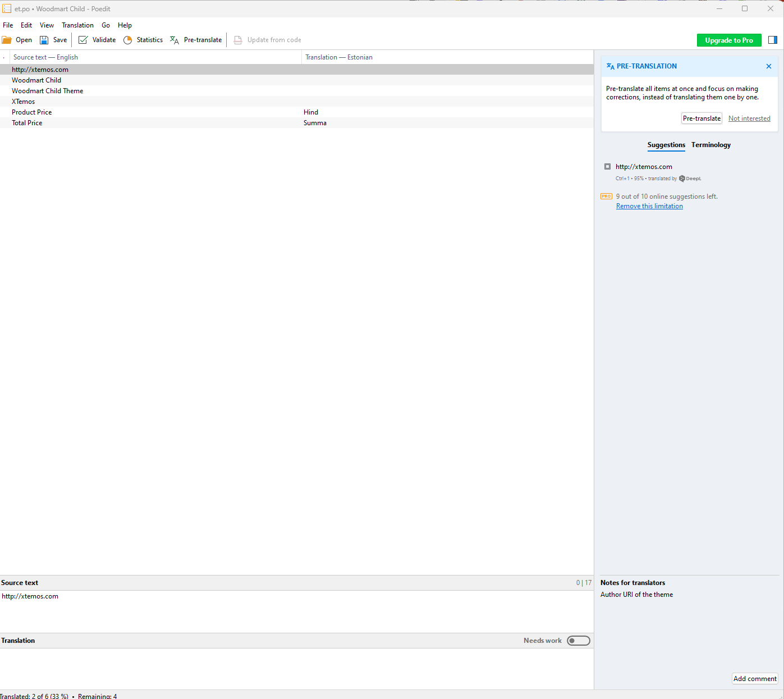This screenshot has height=699, width=784.
Task: Click the Validate checkmark icon
Action: 83,40
